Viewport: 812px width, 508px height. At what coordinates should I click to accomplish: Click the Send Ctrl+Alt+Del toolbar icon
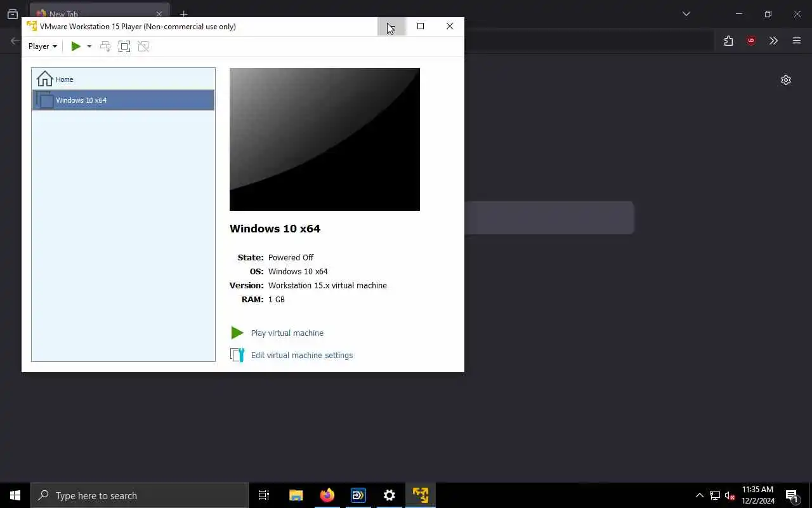[x=105, y=46]
